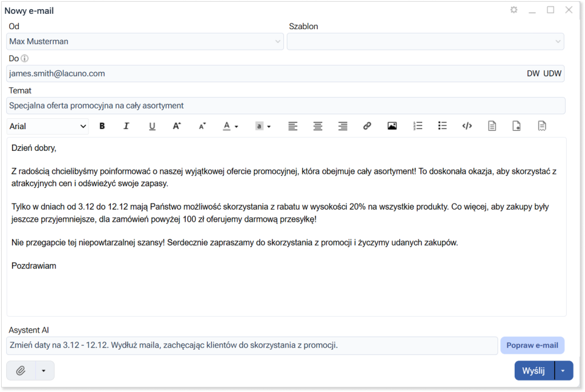585x392 pixels.
Task: Increase the font size
Action: click(177, 126)
